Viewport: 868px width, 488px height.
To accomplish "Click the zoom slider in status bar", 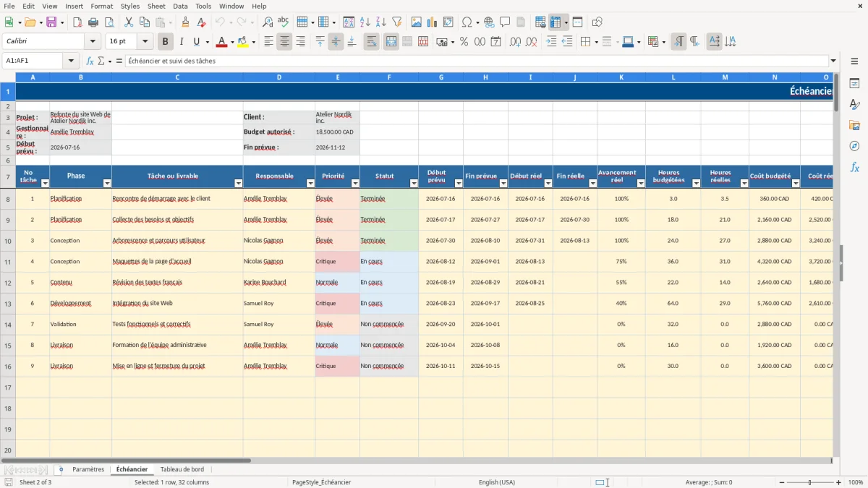I will pos(809,482).
